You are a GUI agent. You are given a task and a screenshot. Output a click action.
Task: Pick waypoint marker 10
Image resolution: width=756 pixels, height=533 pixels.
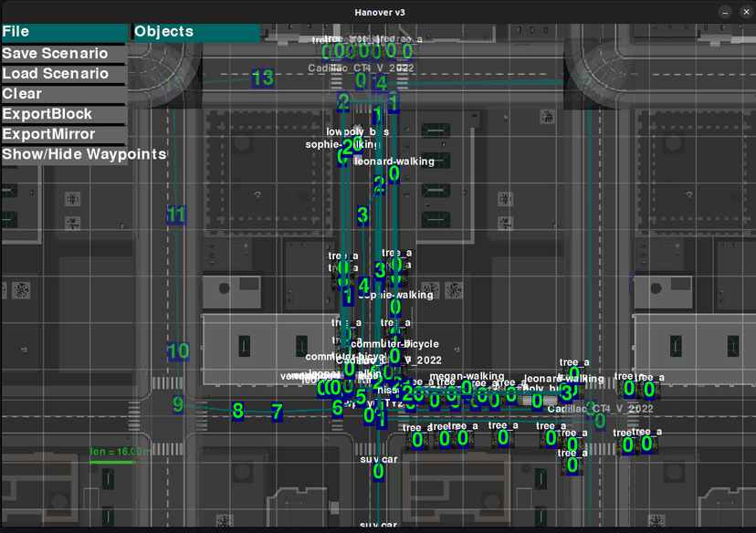179,351
